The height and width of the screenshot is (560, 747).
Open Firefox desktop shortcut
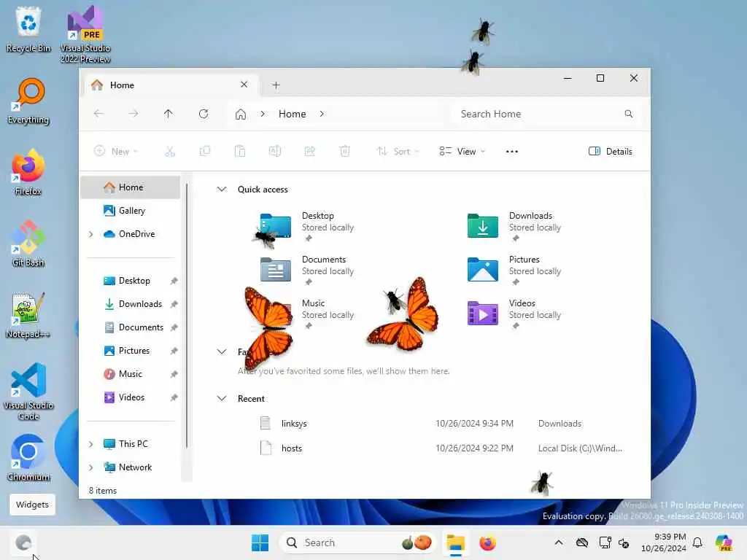pos(28,172)
